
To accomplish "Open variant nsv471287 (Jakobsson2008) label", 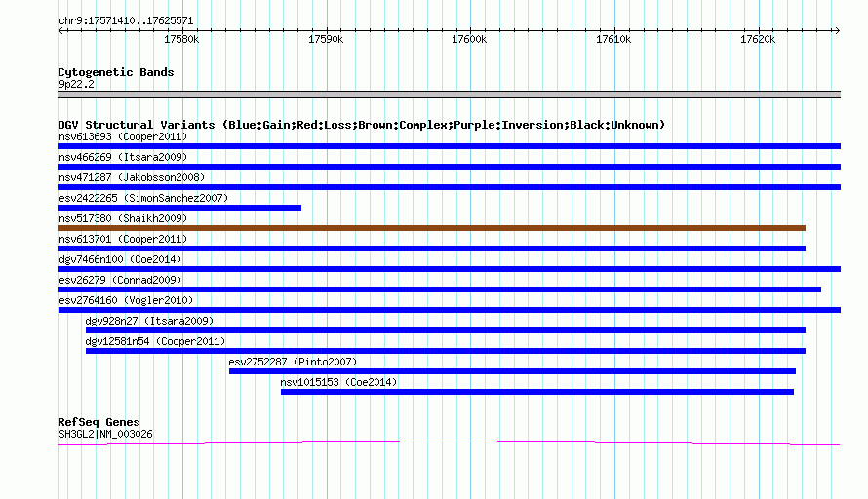I will point(132,177).
